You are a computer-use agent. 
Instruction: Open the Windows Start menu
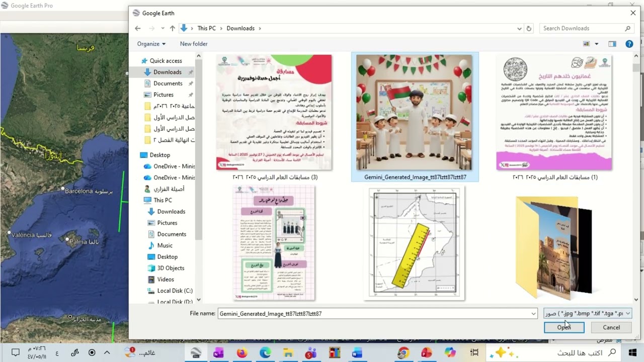point(632,352)
